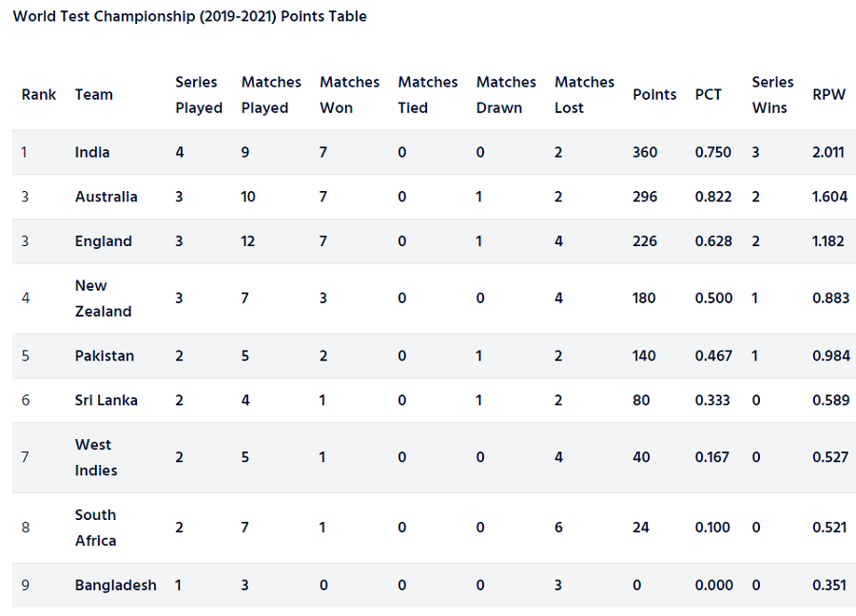Click the Matches Tied column header
The width and height of the screenshot is (856, 616).
pos(427,95)
